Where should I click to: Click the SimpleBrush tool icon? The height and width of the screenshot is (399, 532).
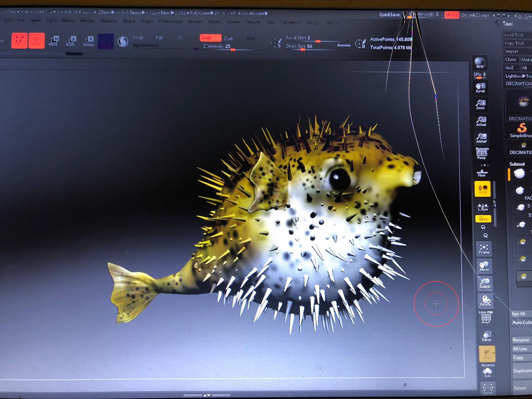522,130
